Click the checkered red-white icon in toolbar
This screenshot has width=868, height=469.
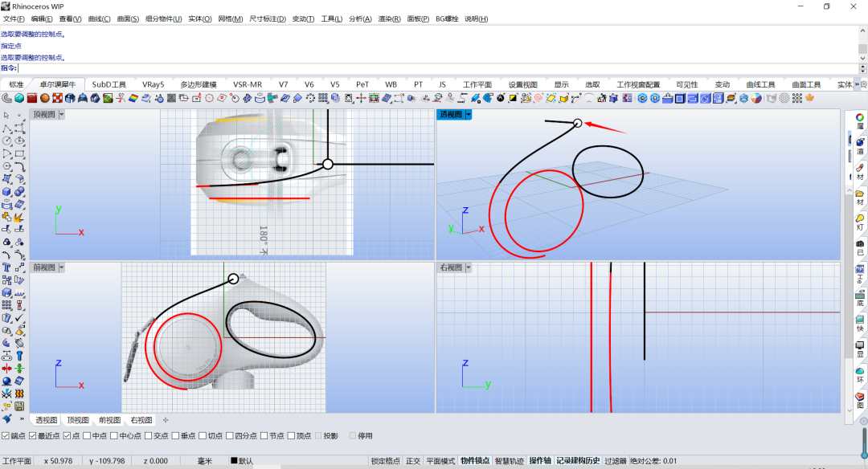click(x=57, y=98)
